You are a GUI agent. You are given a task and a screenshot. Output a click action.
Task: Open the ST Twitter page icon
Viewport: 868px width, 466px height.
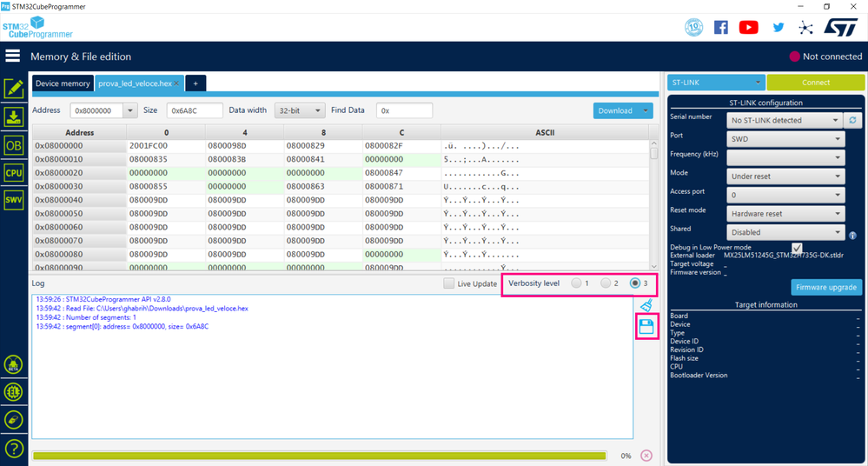(779, 27)
